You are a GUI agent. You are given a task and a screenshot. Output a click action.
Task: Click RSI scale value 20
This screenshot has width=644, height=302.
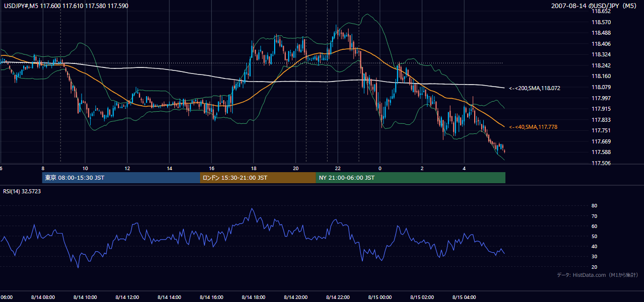(594, 267)
